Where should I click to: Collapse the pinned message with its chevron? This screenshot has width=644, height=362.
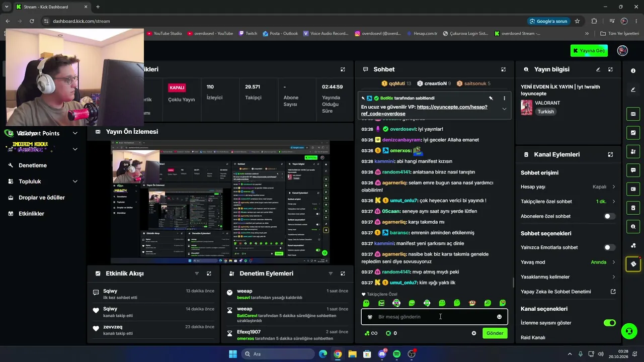point(504,109)
